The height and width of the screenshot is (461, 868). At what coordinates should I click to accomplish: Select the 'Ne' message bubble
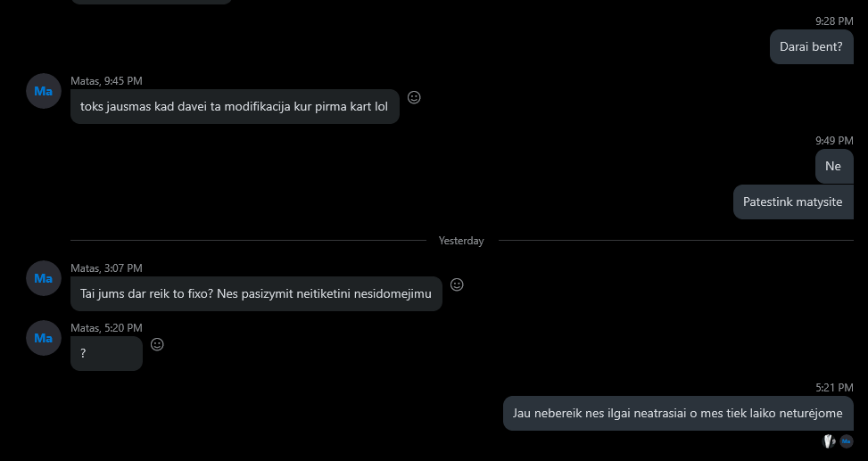(x=834, y=167)
